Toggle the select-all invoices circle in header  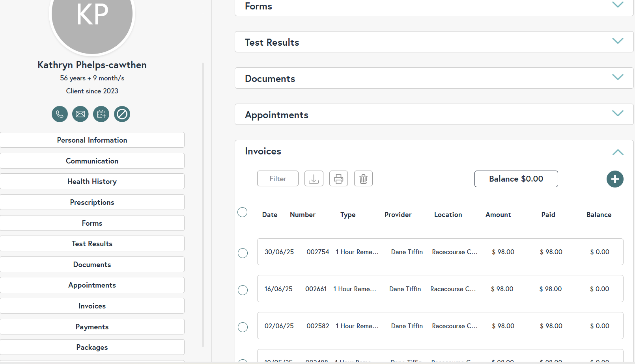coord(243,212)
